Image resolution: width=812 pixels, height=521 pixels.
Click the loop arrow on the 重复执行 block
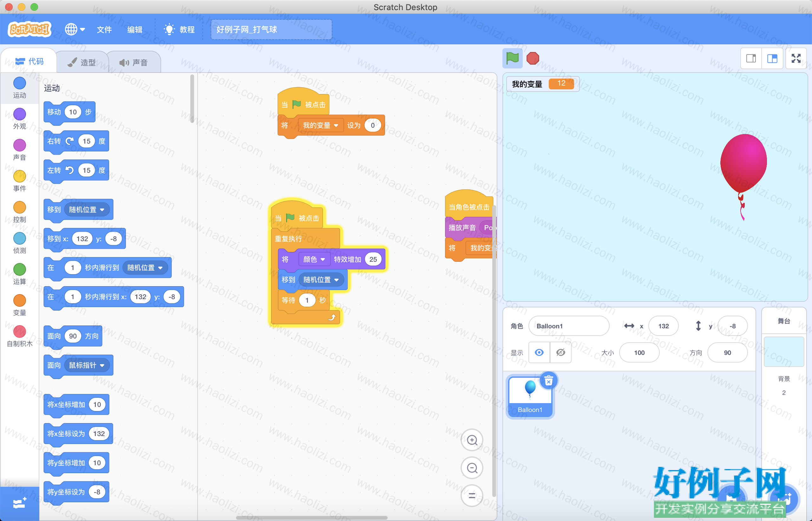(332, 317)
